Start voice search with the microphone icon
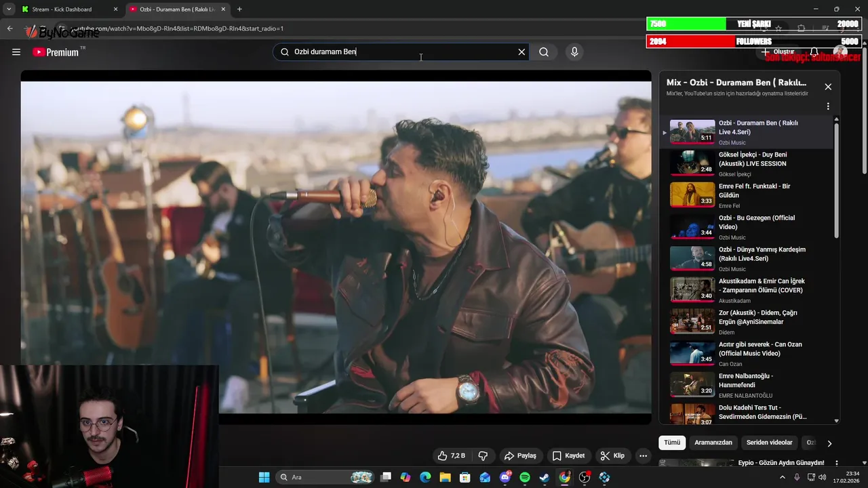Image resolution: width=868 pixels, height=488 pixels. 574,52
